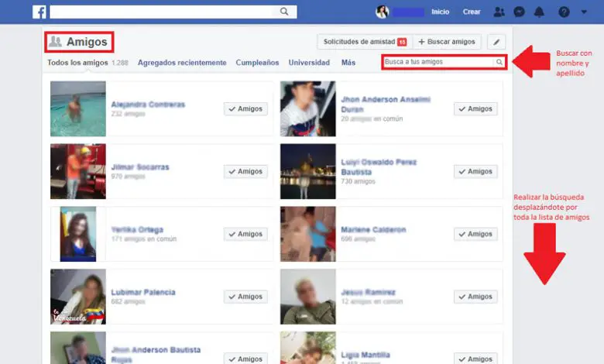Click the friends icon beside Amigos heading
Viewport: 604px width, 364px height.
pos(55,41)
